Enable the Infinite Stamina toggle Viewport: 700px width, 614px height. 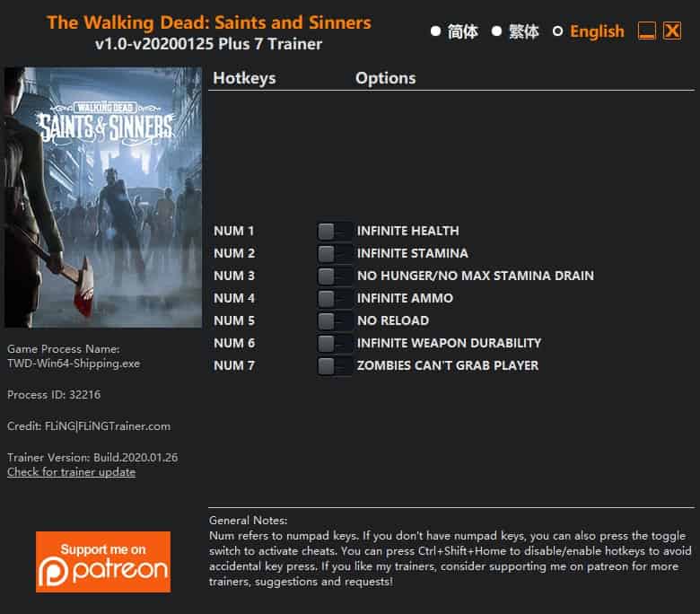pyautogui.click(x=335, y=254)
